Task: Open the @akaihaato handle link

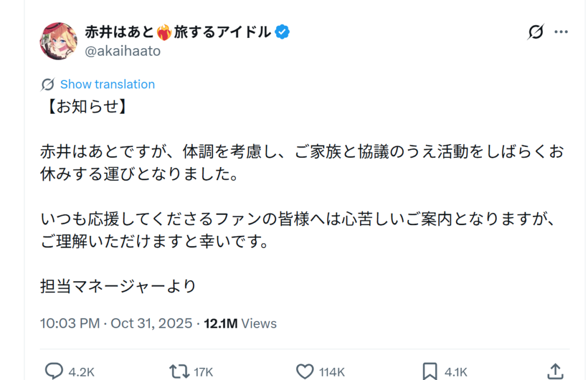Action: (122, 51)
